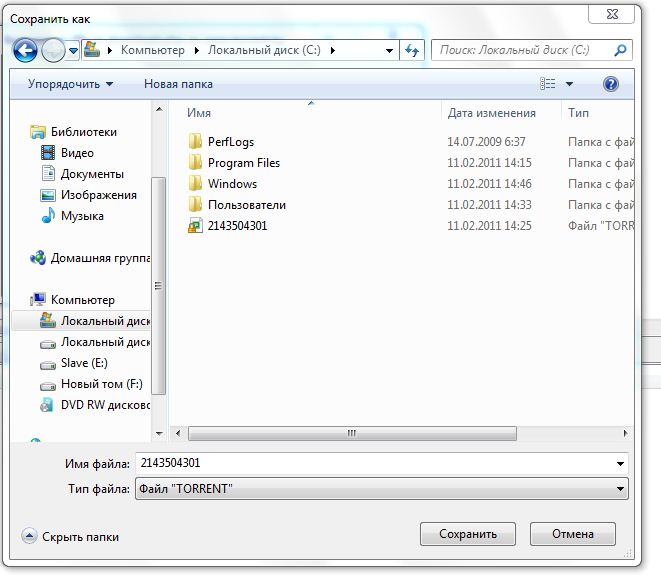Refresh the folder view
This screenshot has height=577, width=661.
[x=412, y=51]
